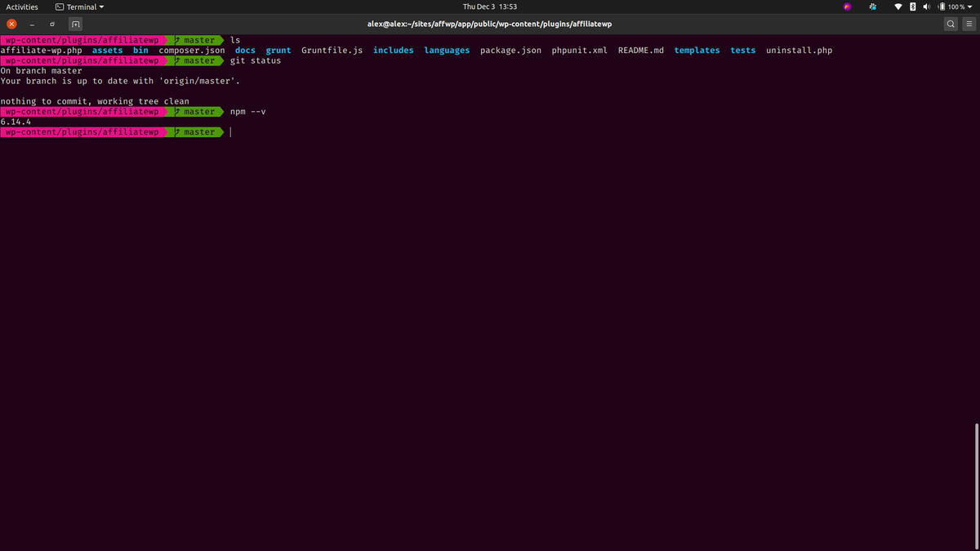980x551 pixels.
Task: Expand the system menu arrow
Action: click(x=971, y=7)
